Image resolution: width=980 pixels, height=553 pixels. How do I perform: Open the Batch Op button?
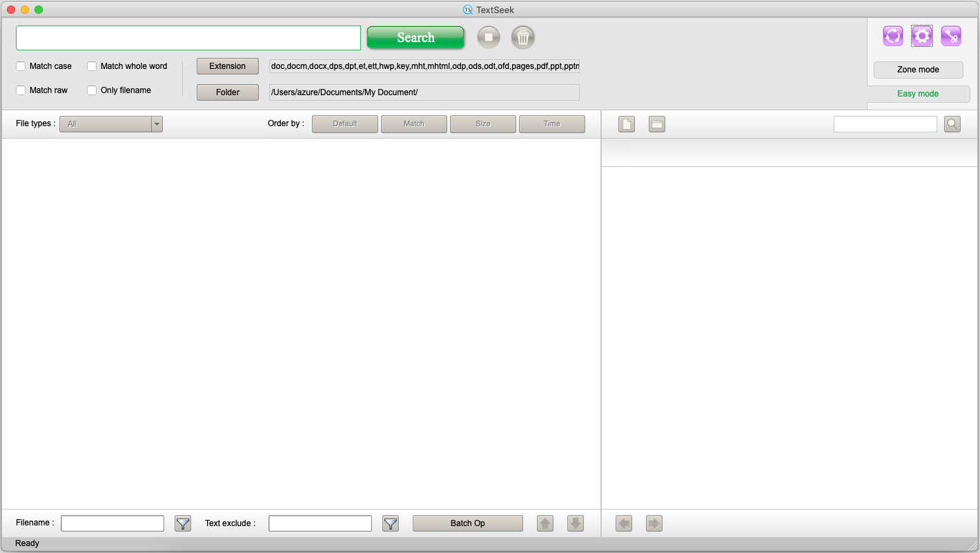(467, 523)
